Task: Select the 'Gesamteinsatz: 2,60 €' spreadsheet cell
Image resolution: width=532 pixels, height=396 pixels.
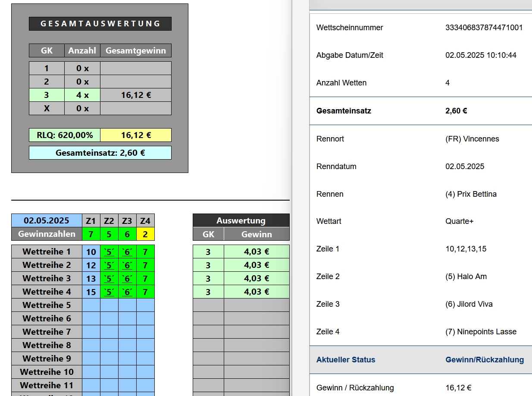Action: pyautogui.click(x=100, y=153)
